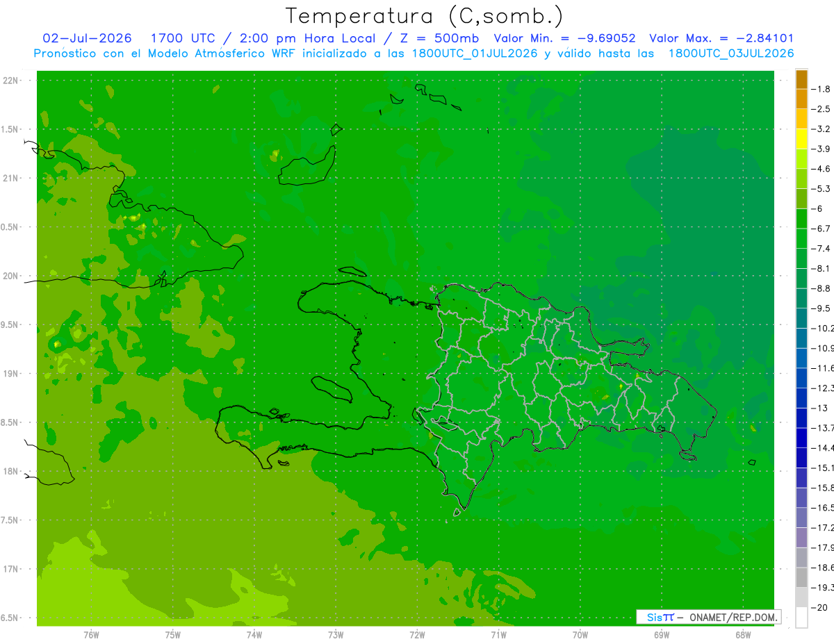Click the '-4.6' colorbar label

(821, 169)
